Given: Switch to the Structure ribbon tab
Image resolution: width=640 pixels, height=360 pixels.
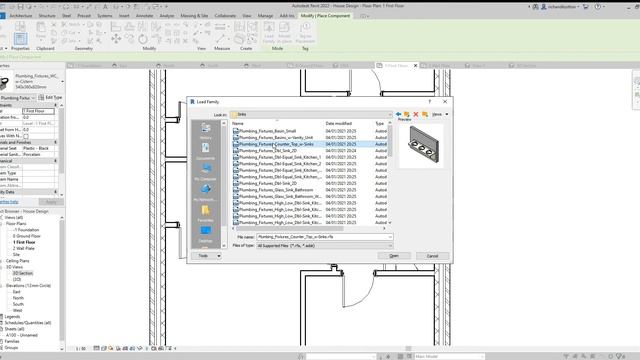Looking at the screenshot, I should click(x=47, y=16).
